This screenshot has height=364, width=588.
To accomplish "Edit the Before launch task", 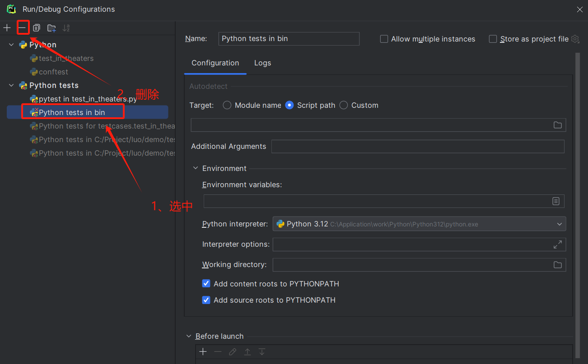I will [x=233, y=352].
